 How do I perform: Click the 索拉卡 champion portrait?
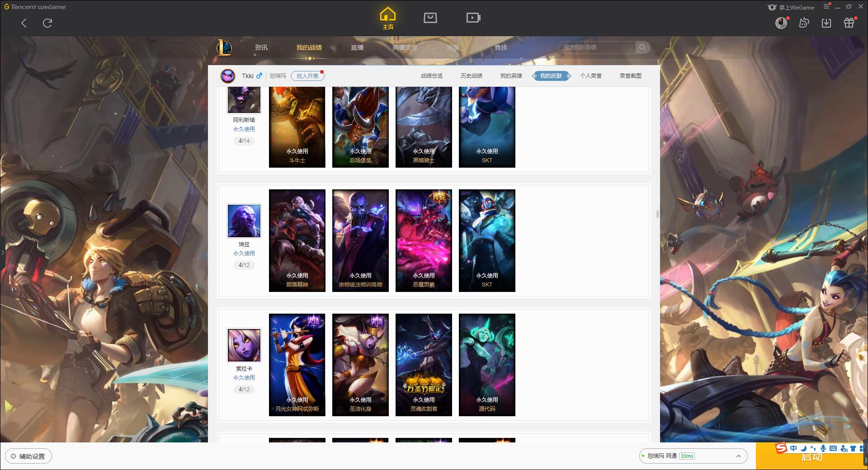point(244,345)
